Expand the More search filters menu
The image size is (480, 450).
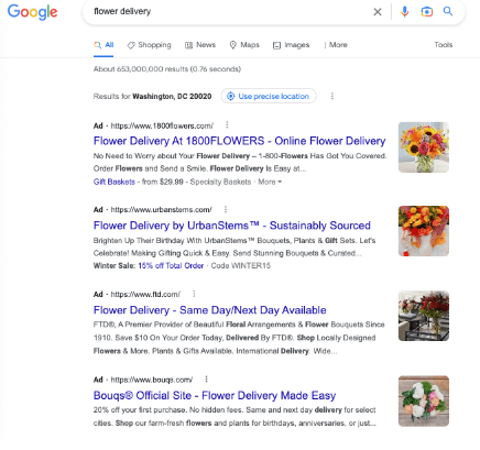pos(336,45)
